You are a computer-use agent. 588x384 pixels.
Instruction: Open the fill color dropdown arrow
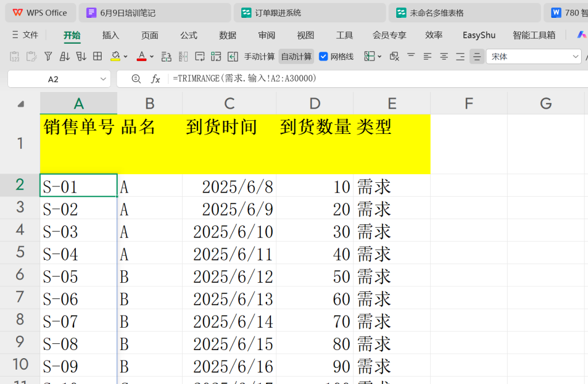(126, 57)
